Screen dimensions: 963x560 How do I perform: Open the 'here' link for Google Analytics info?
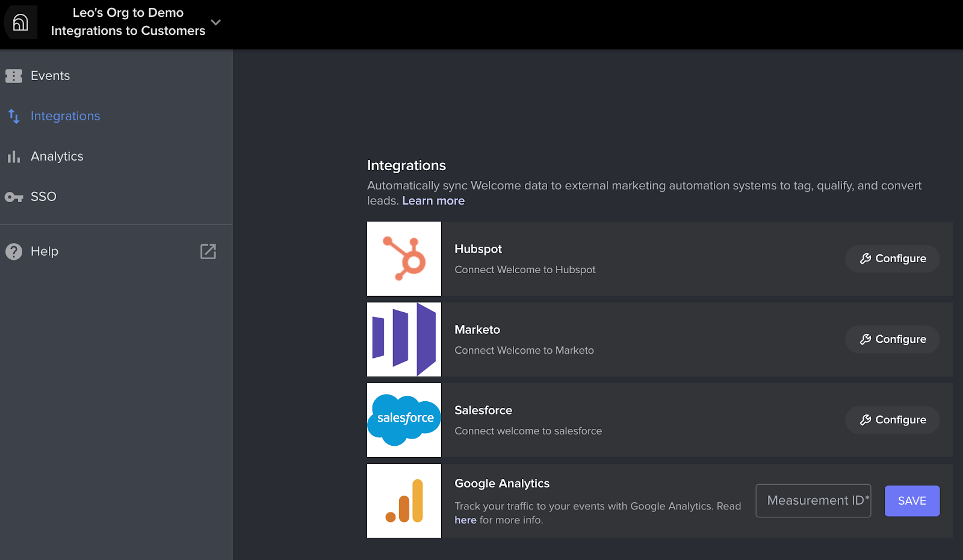tap(465, 520)
